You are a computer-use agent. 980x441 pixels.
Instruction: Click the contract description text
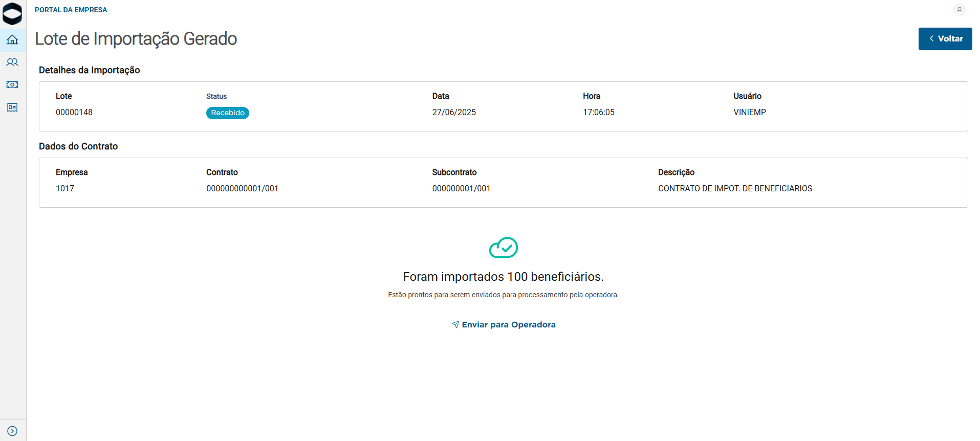click(735, 189)
